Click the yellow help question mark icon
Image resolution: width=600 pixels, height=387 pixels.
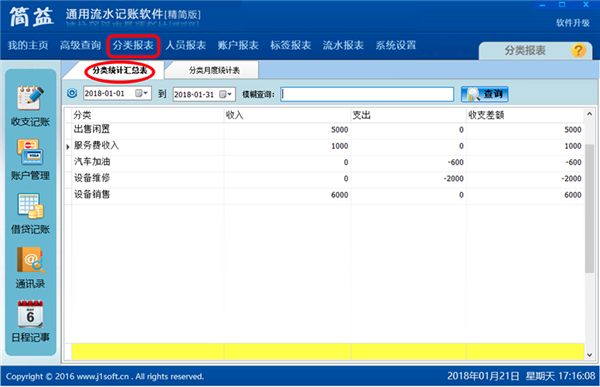(578, 50)
